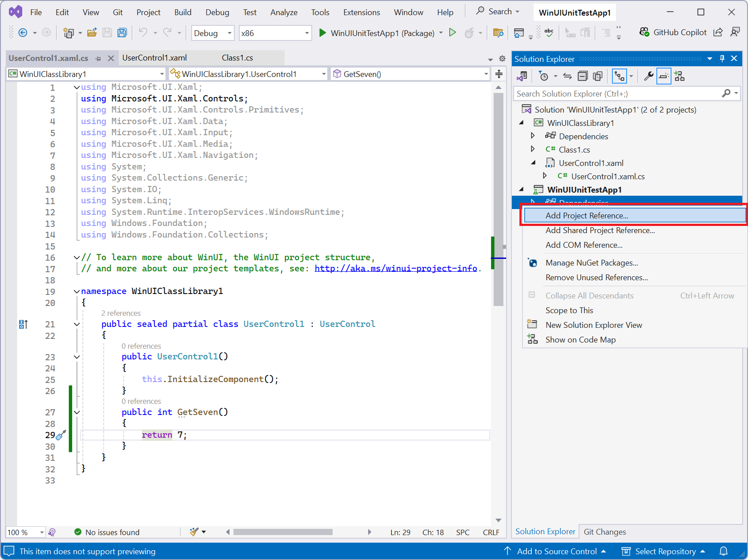The height and width of the screenshot is (560, 748).
Task: Toggle Preview Selected Items in Solution Explorer
Action: coord(664,76)
